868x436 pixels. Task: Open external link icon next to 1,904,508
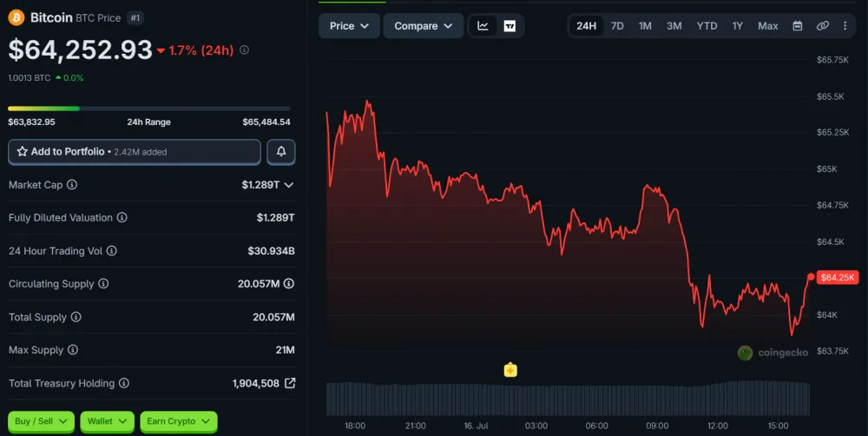290,383
